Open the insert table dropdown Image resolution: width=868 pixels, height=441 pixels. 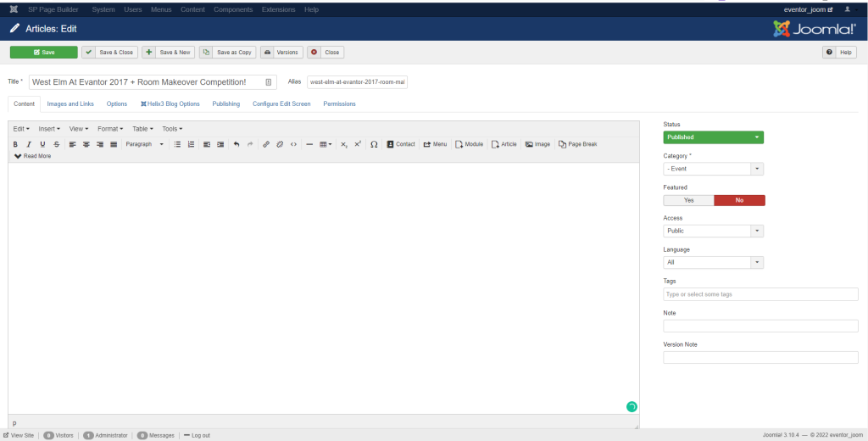click(325, 144)
